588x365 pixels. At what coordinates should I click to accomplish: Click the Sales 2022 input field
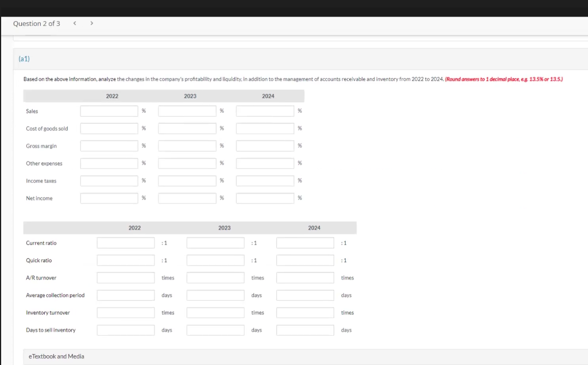point(109,111)
